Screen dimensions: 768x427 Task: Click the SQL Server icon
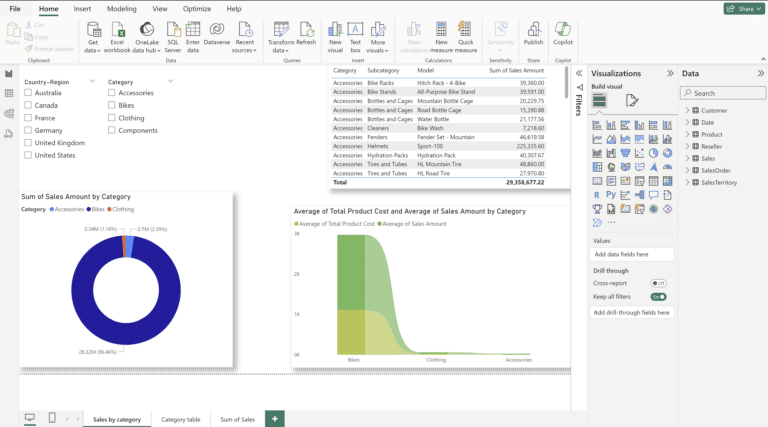[x=173, y=29]
